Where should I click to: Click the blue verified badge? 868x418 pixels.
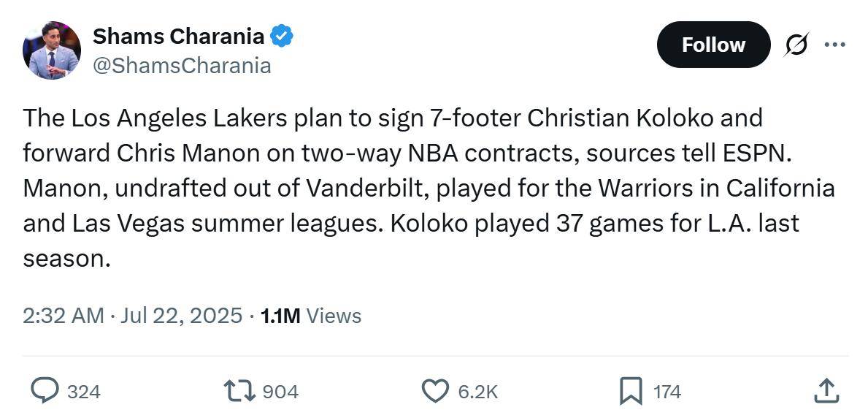(x=282, y=37)
